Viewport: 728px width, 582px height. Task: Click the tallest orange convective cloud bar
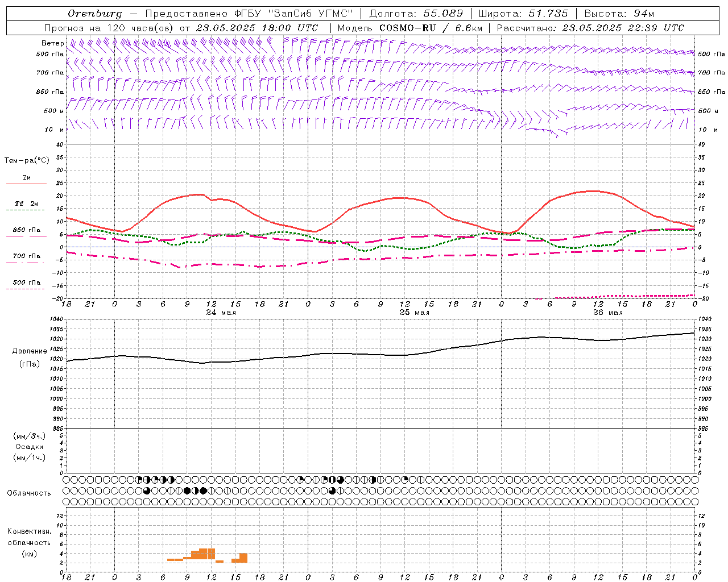207,555
